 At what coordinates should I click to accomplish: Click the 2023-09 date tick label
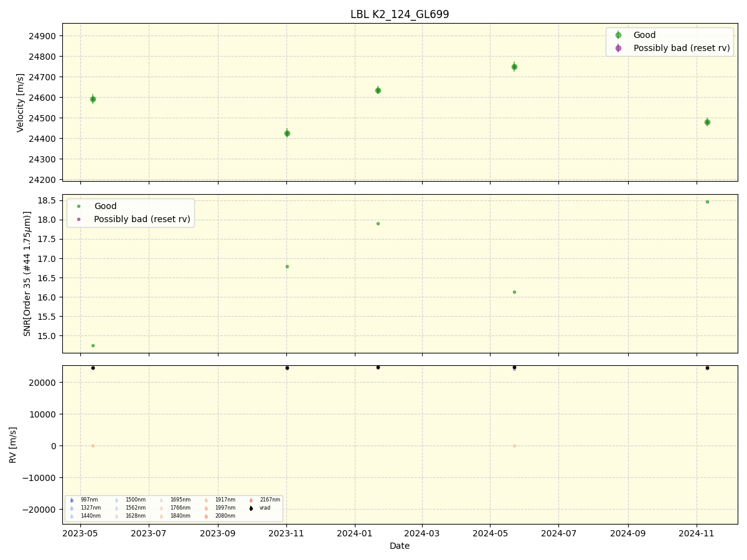[218, 533]
